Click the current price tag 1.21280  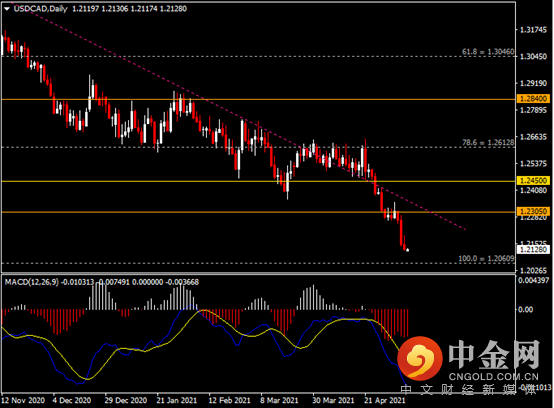coord(534,249)
